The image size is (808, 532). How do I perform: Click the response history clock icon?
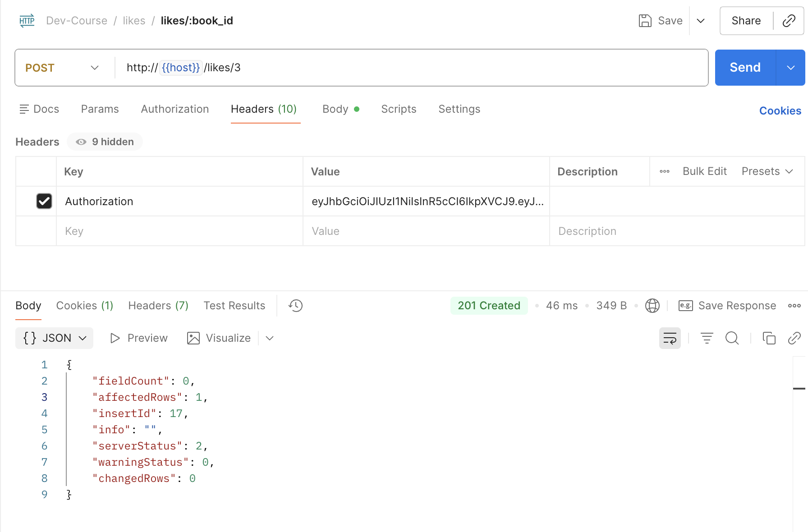(x=296, y=306)
